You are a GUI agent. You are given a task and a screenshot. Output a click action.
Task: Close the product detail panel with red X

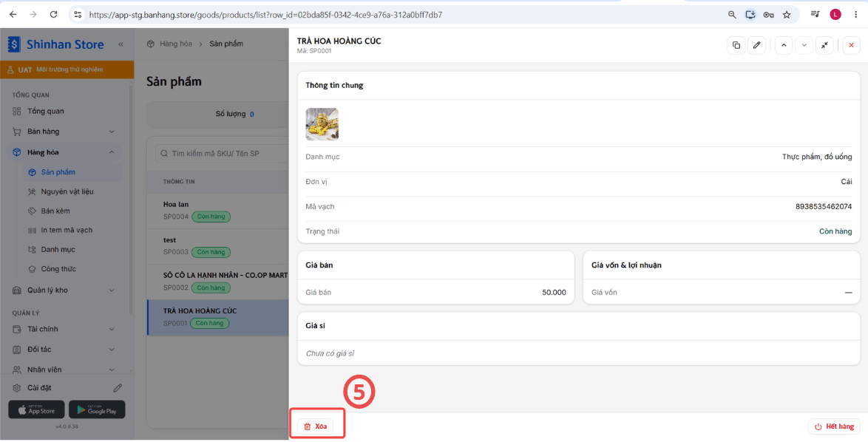(852, 45)
